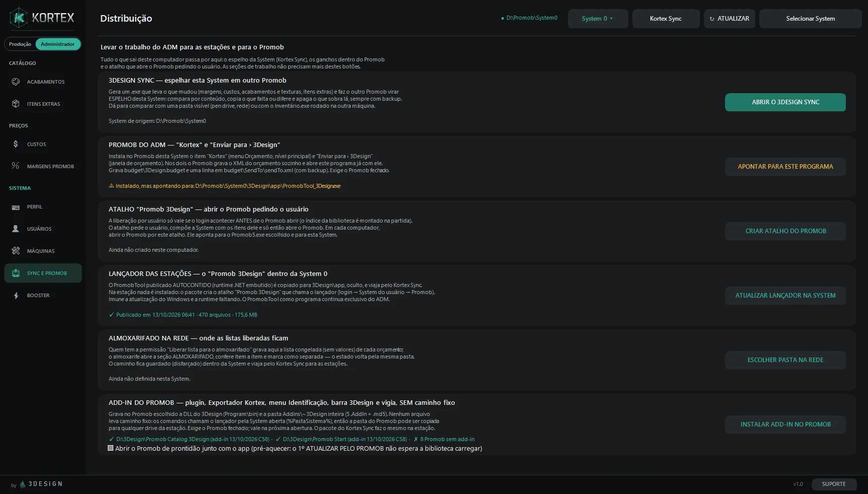Click the v1.0 version label
The height and width of the screenshot is (494, 868).
[x=798, y=484]
